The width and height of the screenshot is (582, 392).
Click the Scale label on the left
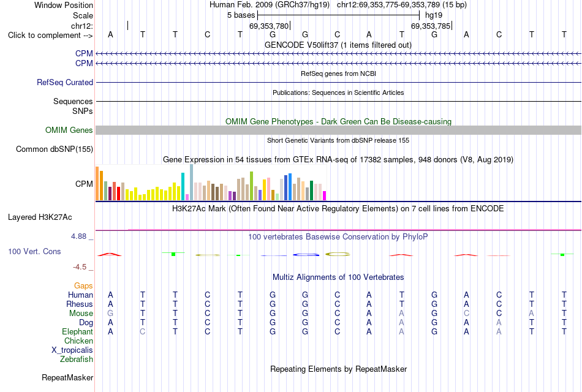[83, 15]
